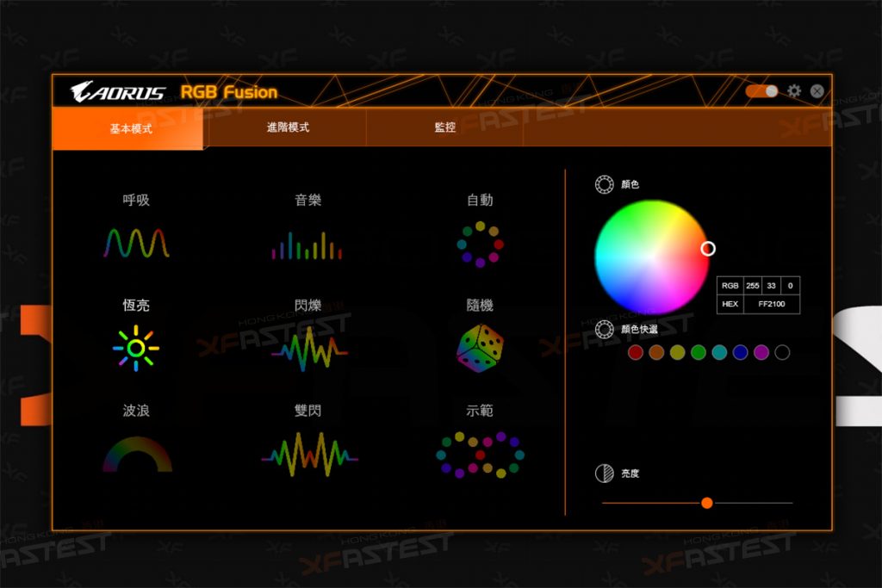The width and height of the screenshot is (882, 588).
Task: Switch to the 基本模式 tab
Action: coord(127,128)
